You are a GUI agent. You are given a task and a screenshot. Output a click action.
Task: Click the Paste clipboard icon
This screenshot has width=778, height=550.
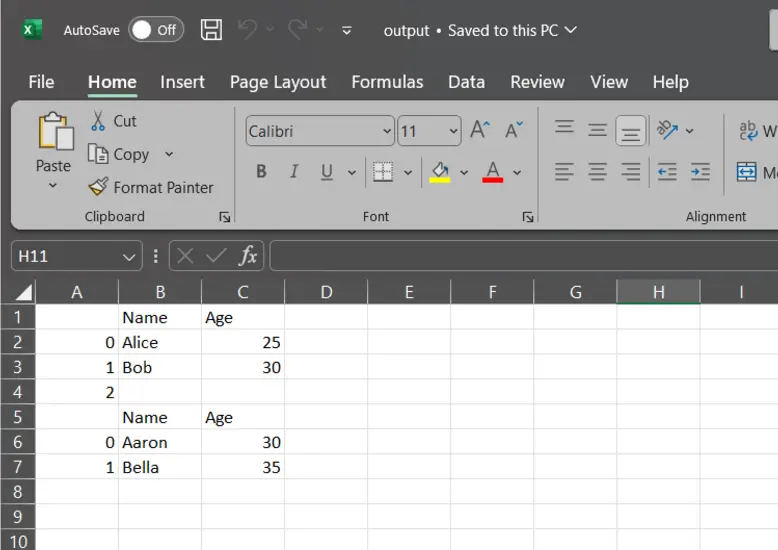tap(56, 132)
